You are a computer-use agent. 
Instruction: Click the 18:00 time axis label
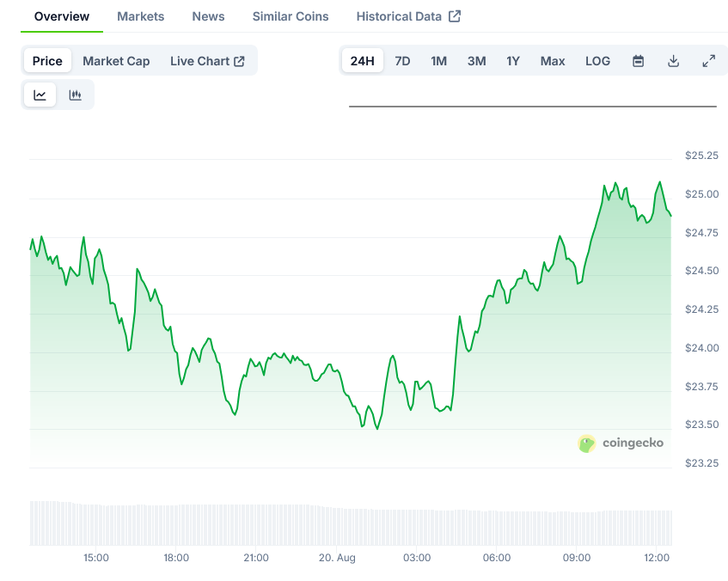tap(176, 558)
